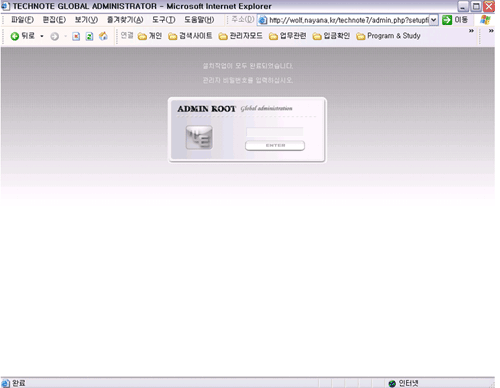This screenshot has height=388, width=500.
Task: Open the 도구(T) tools menu
Action: pyautogui.click(x=164, y=20)
